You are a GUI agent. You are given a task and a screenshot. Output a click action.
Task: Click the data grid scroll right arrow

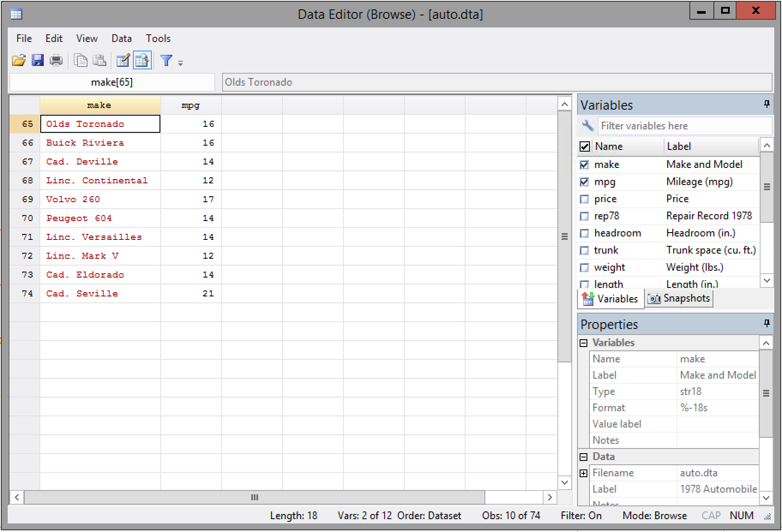(x=550, y=497)
